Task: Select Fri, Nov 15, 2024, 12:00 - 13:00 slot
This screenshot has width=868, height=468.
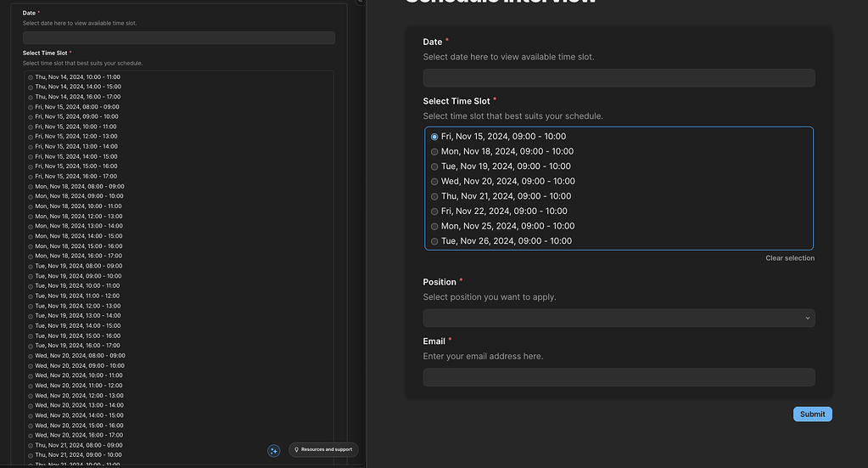Action: [x=31, y=137]
